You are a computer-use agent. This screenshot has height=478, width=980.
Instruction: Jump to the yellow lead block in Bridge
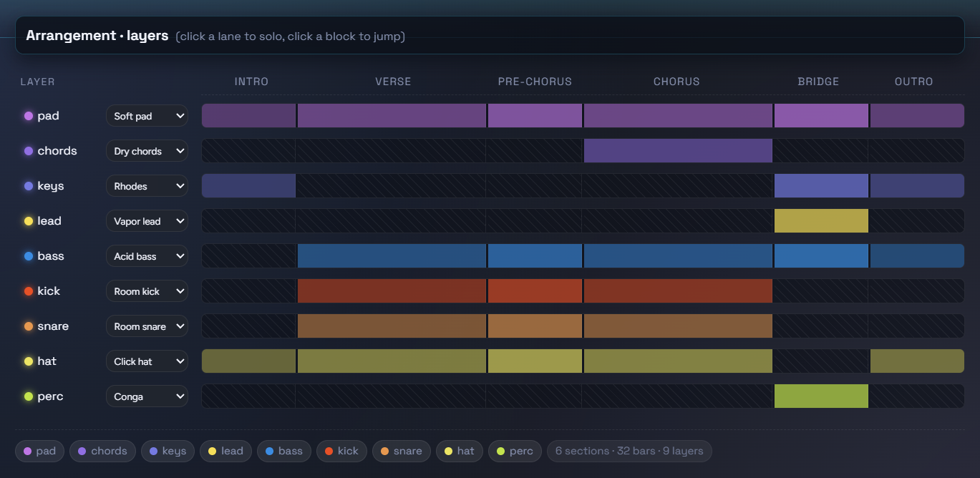tap(821, 221)
